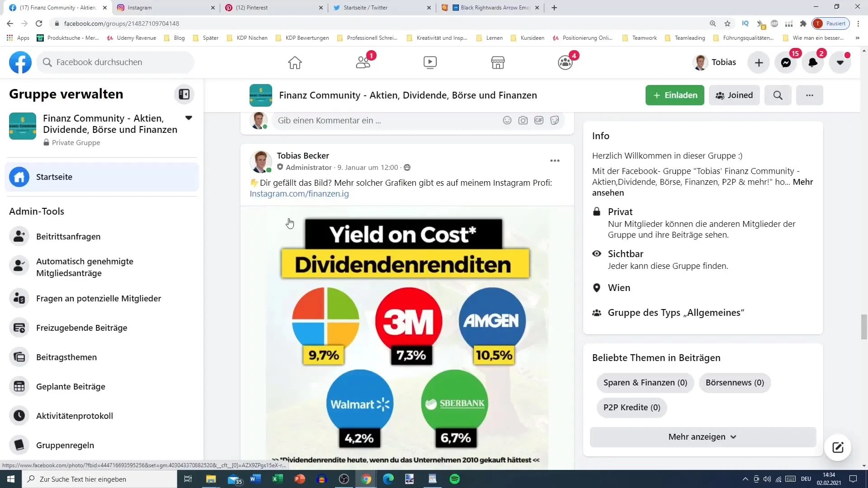This screenshot has height=488, width=868.
Task: Add a GIF to the comment
Action: (539, 120)
